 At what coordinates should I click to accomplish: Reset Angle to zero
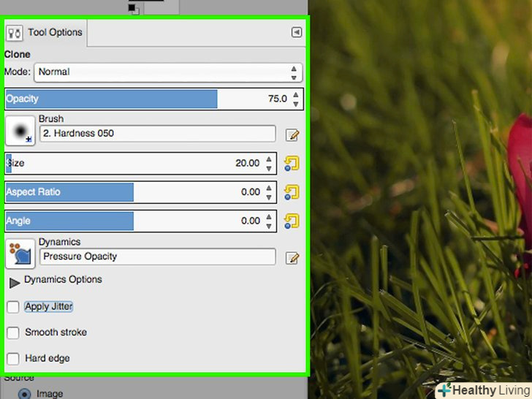pos(292,221)
